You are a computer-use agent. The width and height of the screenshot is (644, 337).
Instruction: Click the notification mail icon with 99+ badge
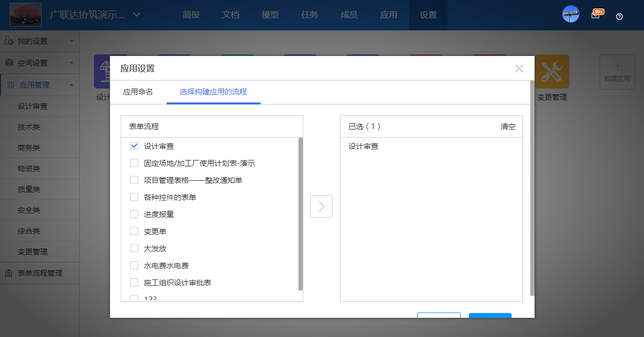[x=595, y=15]
